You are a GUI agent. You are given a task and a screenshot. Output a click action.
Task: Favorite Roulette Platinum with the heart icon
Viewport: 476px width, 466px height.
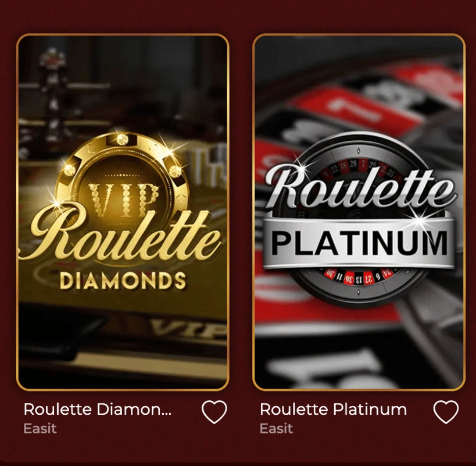coord(446,412)
